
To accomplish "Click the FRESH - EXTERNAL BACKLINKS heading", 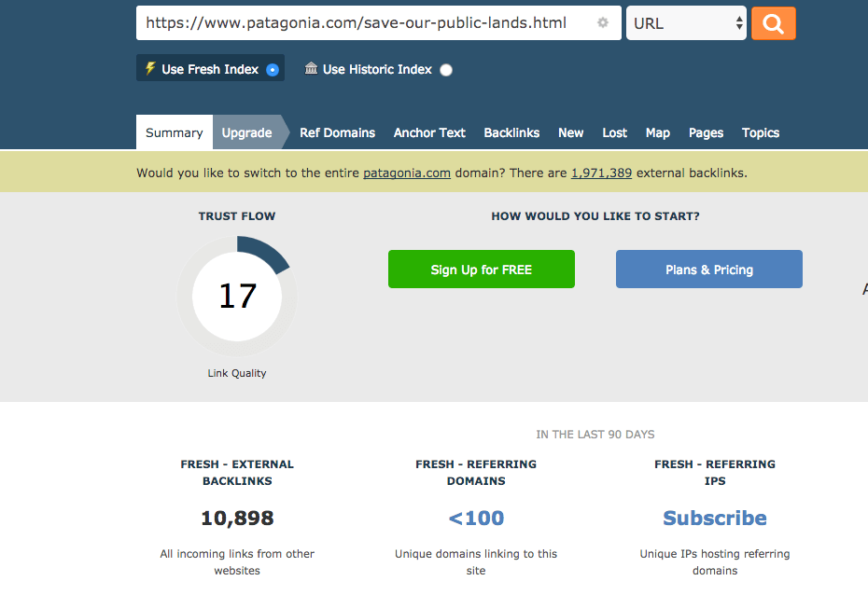I will click(237, 473).
